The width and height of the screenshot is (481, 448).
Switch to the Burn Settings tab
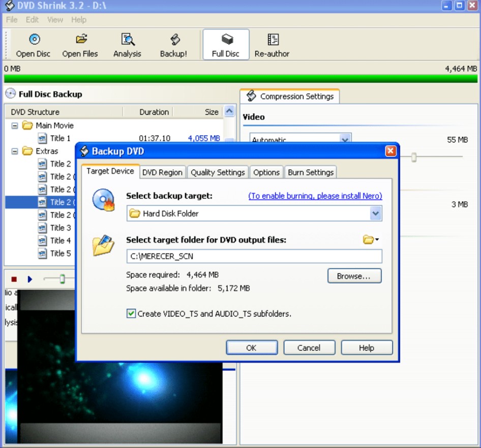(x=311, y=173)
